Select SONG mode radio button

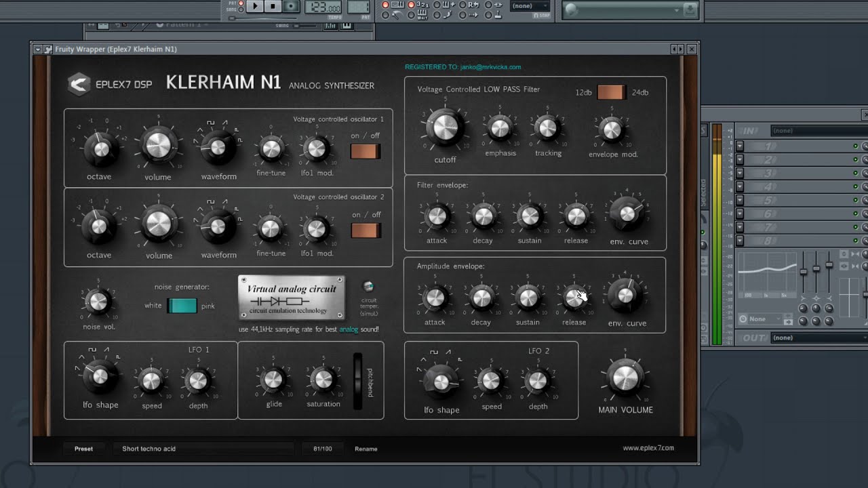(241, 9)
